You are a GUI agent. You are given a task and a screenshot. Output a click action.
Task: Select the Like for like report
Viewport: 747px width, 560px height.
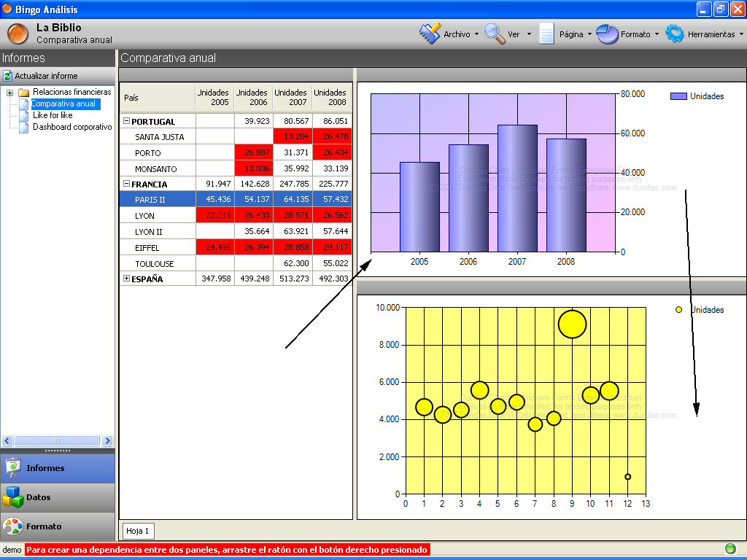point(53,115)
